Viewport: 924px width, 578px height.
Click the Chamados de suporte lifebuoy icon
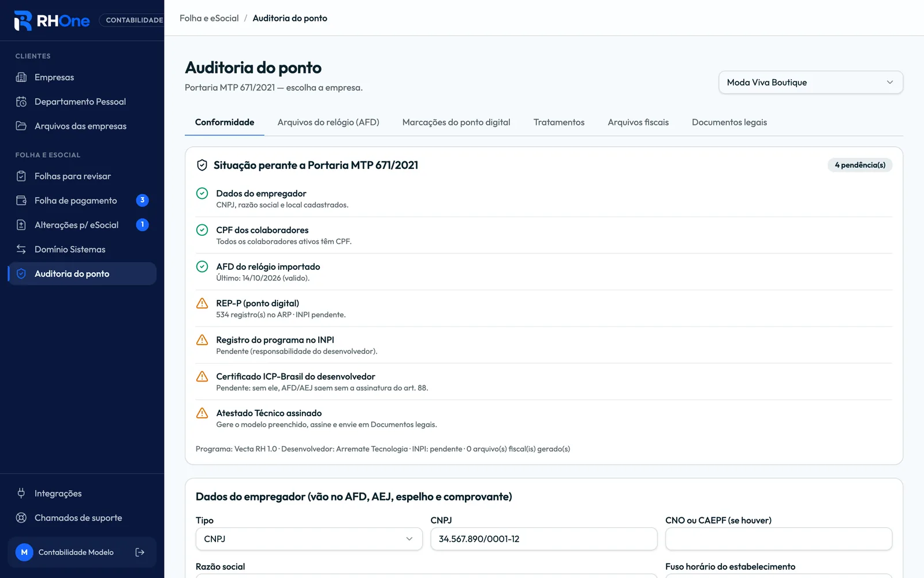point(21,518)
